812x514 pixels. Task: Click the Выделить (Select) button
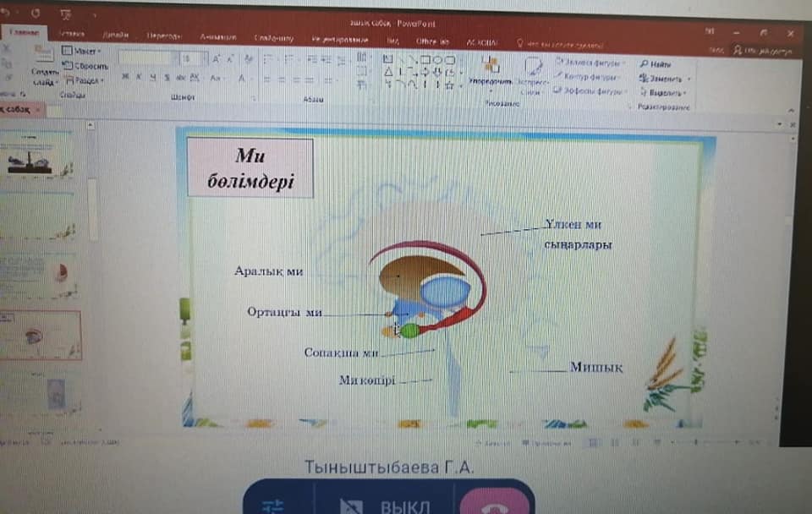point(663,92)
